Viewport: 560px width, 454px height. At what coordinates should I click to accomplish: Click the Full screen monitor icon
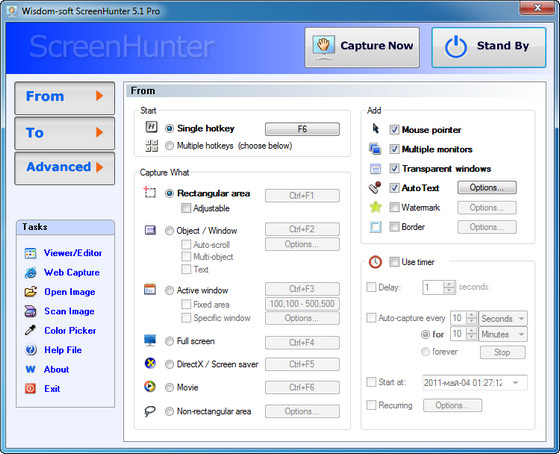click(150, 340)
